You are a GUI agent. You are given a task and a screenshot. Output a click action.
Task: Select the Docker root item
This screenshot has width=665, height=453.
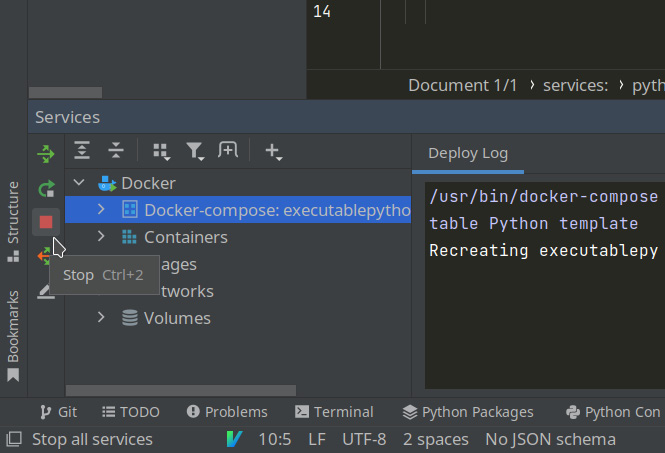(148, 184)
